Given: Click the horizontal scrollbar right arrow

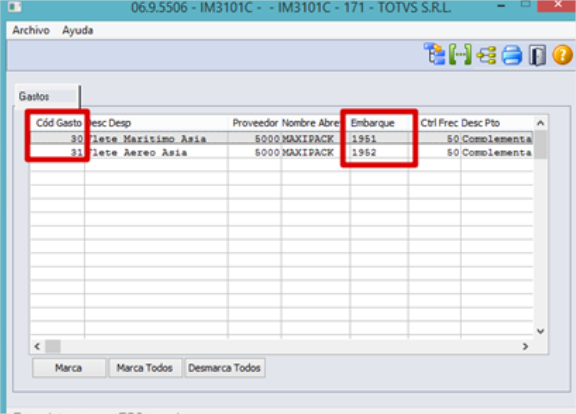Looking at the screenshot, I should coord(525,346).
